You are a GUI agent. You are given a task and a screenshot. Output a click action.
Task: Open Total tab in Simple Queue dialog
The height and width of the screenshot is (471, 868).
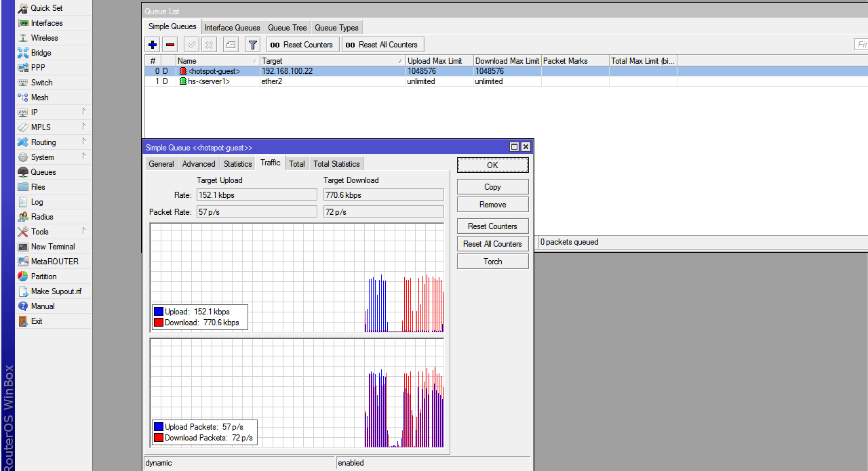coord(297,164)
